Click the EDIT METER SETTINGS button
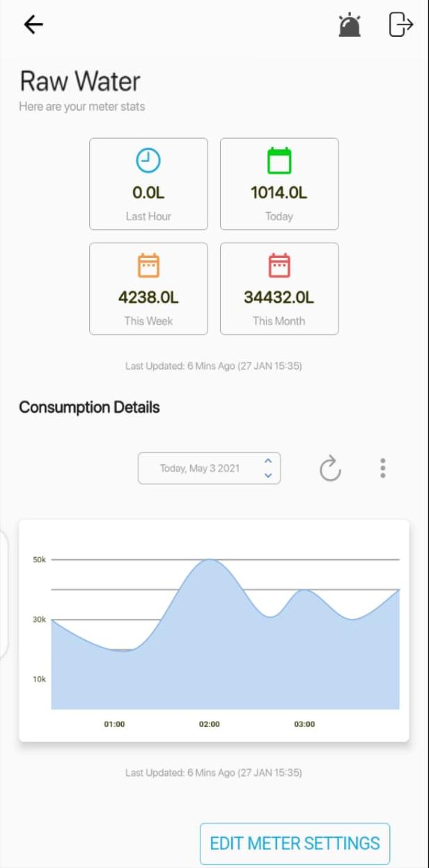 pos(295,844)
